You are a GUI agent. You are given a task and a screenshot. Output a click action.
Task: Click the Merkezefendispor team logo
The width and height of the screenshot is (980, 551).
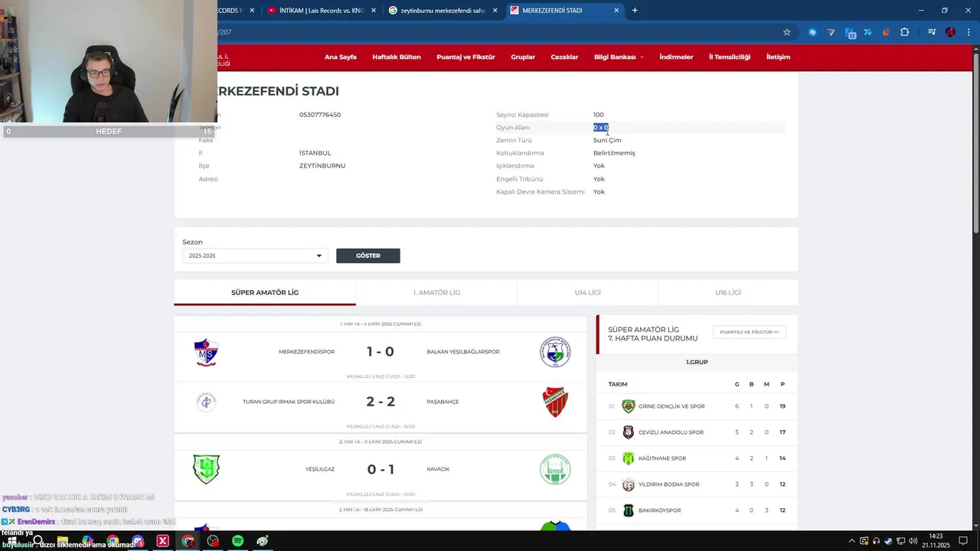(x=206, y=352)
